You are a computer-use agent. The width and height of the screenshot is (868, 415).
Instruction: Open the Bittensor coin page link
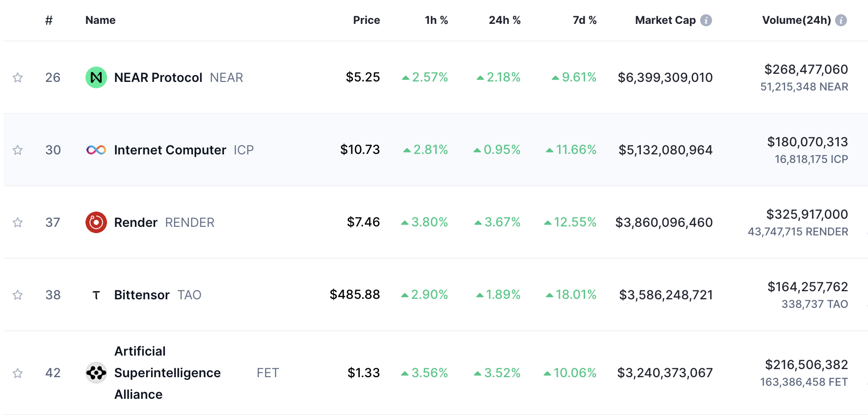point(142,295)
